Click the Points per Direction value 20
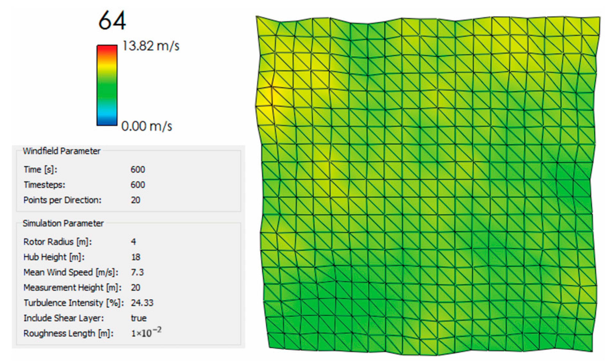Image resolution: width=606 pixels, height=364 pixels. [x=135, y=200]
